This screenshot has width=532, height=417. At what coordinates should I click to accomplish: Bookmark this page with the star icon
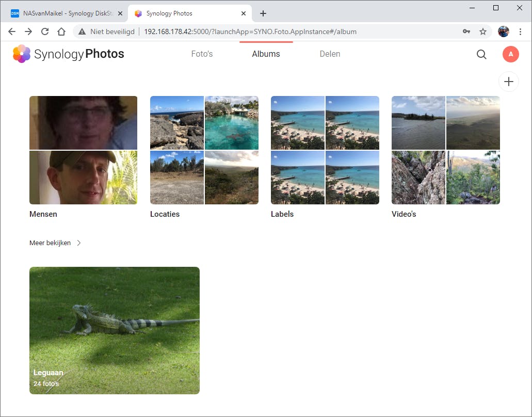tap(483, 31)
